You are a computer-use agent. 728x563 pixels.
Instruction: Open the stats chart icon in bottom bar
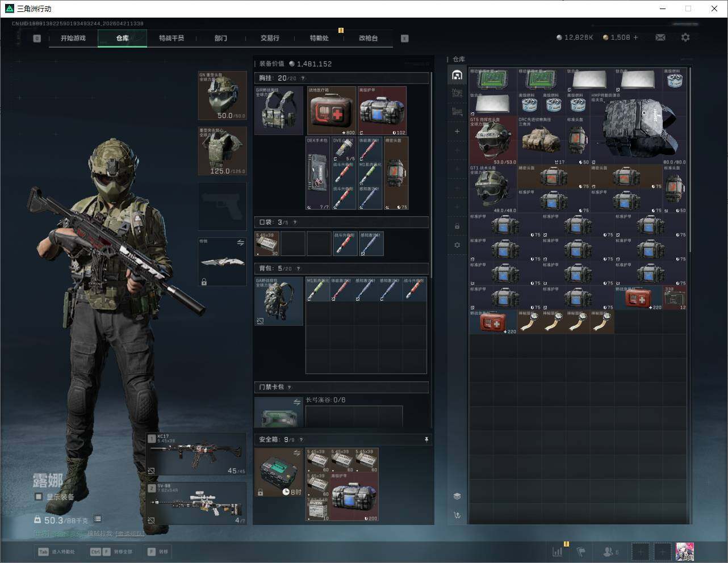point(558,551)
